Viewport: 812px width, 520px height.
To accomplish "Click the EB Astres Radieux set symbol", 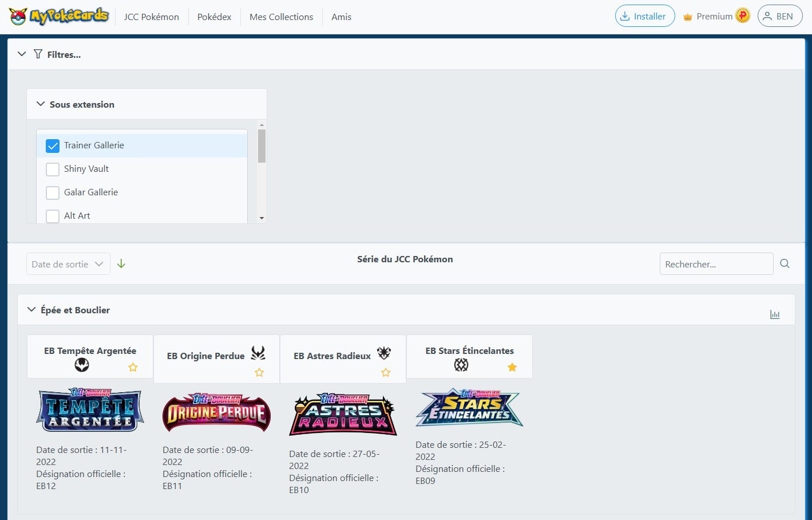I will click(x=385, y=353).
